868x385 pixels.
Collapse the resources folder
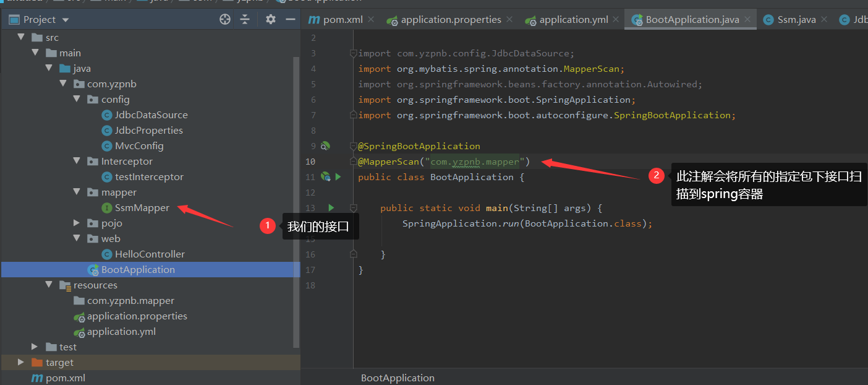click(x=49, y=285)
